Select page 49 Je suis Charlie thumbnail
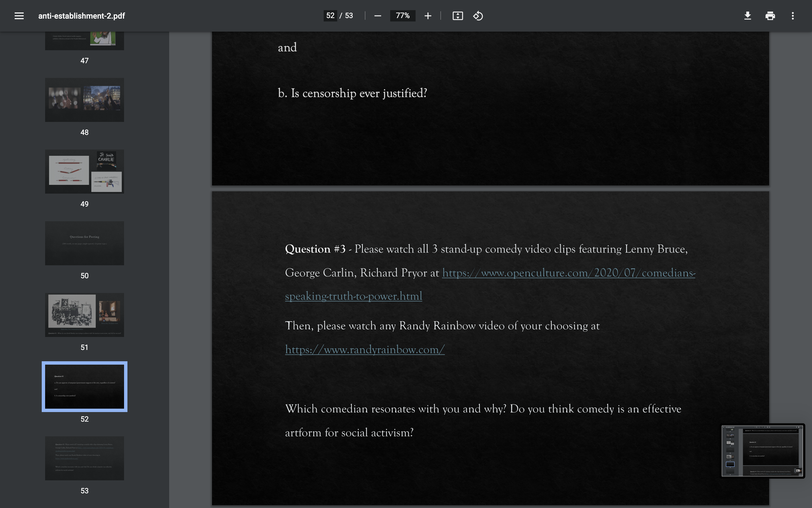 point(85,171)
